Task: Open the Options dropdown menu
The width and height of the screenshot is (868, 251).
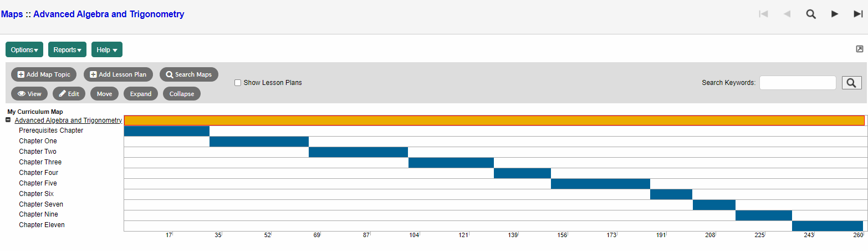Action: (24, 50)
